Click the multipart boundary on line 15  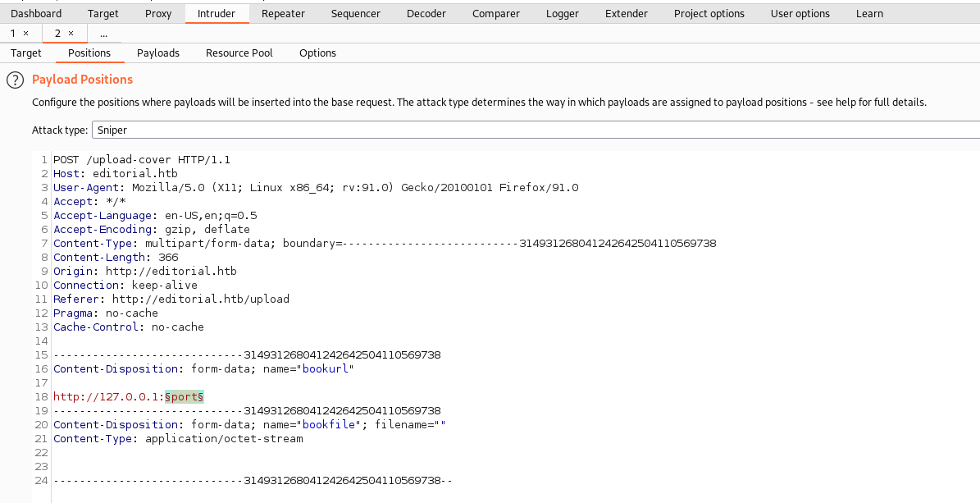247,354
